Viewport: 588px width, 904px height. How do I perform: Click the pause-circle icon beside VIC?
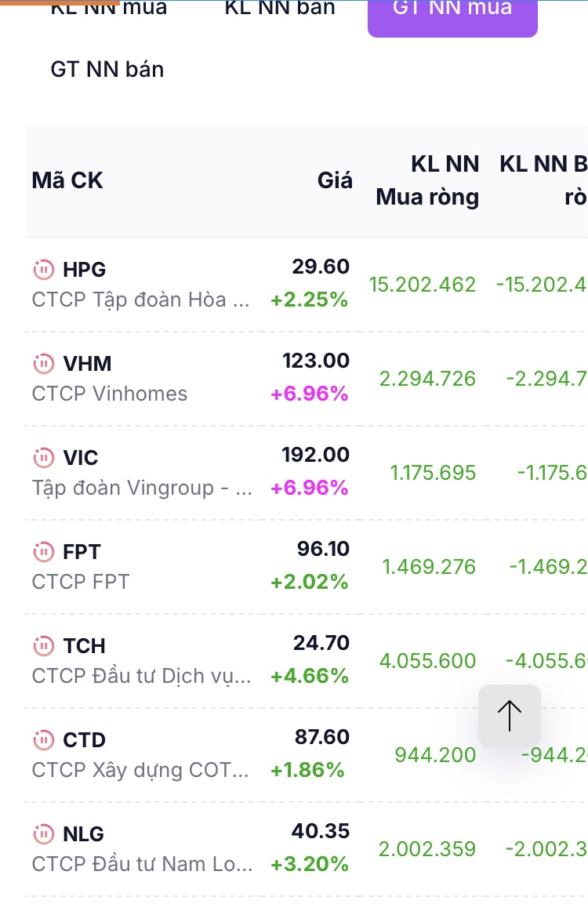[x=43, y=458]
